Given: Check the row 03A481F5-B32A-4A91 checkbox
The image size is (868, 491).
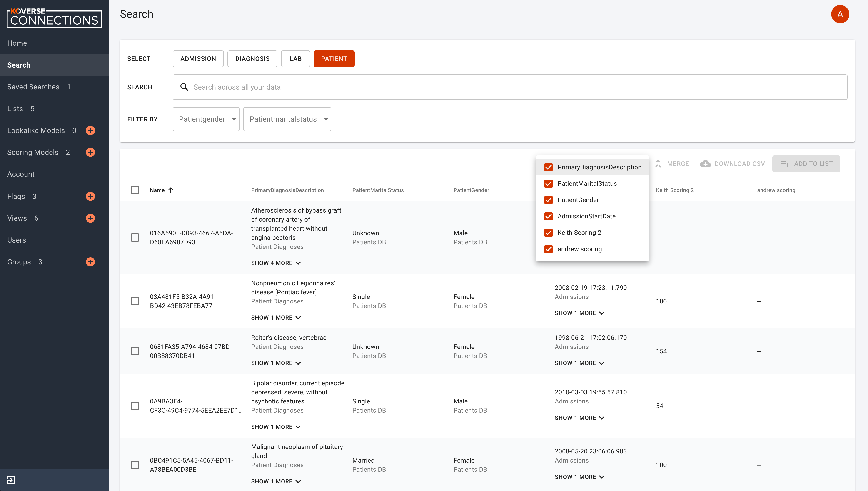Looking at the screenshot, I should coord(135,301).
